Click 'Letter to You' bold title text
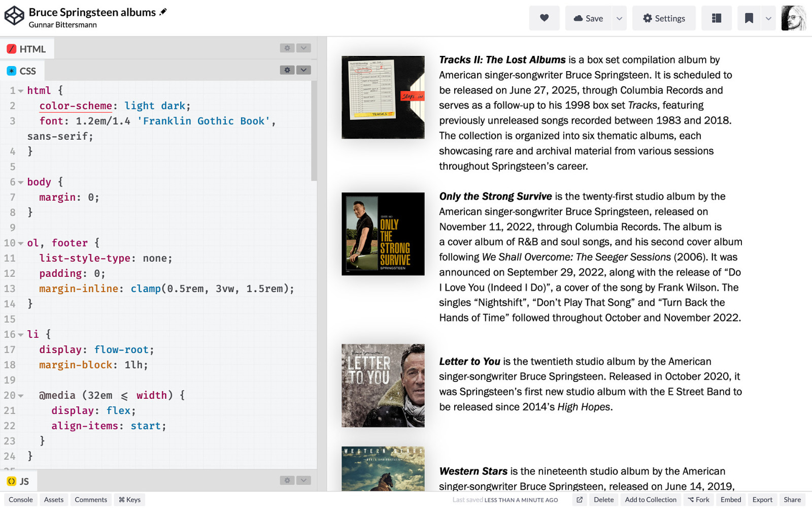Screen dimensions: 812x508 coord(469,361)
